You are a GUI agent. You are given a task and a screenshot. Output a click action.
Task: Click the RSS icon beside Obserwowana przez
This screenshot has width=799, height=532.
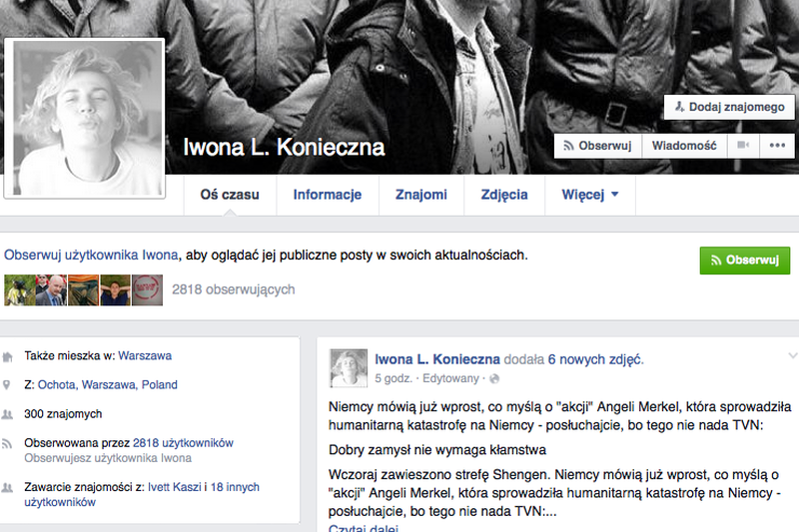7,443
